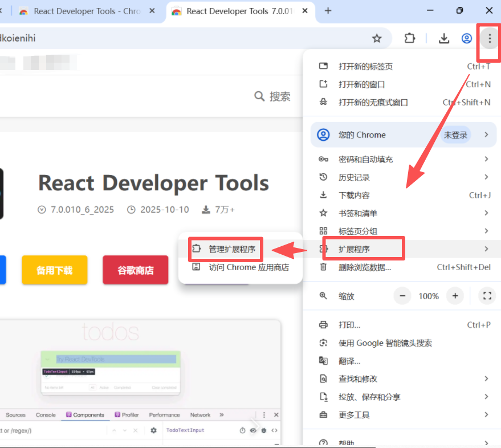Expand 查找和修改 submenu

402,379
